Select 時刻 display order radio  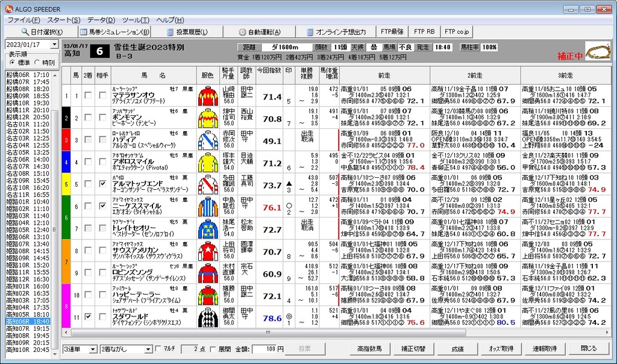[x=37, y=63]
